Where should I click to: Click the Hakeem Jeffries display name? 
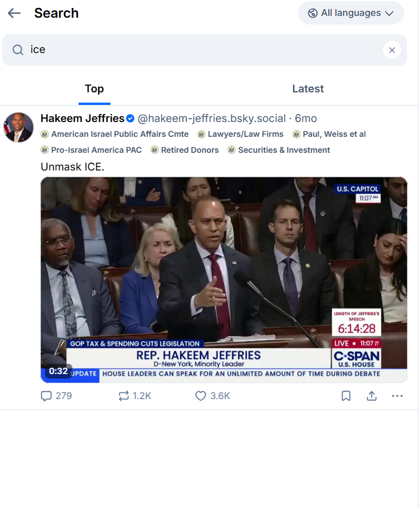82,119
